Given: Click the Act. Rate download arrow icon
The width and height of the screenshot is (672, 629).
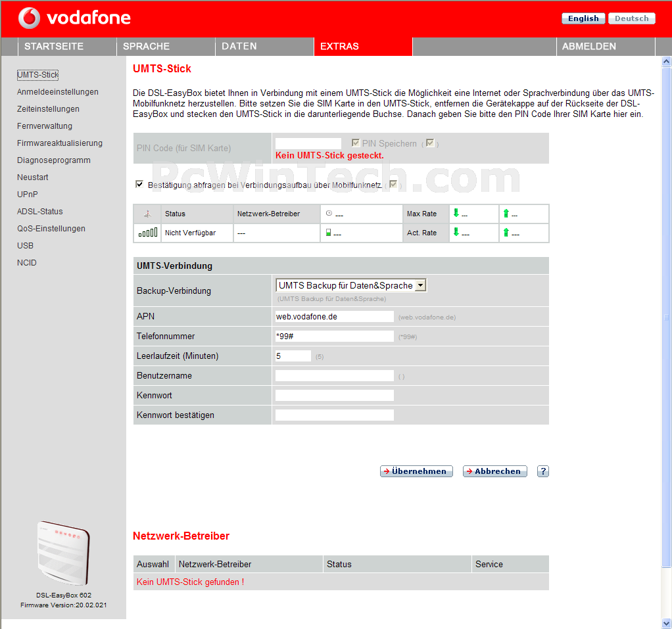Looking at the screenshot, I should coord(456,232).
